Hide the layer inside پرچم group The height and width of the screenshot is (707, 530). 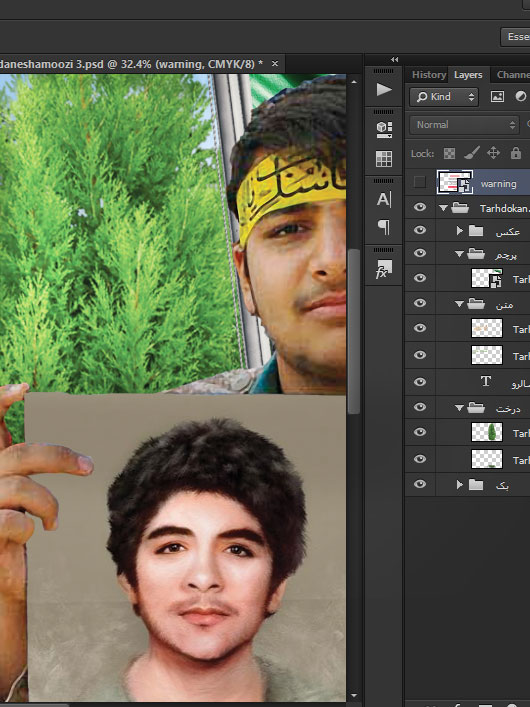pyautogui.click(x=420, y=278)
